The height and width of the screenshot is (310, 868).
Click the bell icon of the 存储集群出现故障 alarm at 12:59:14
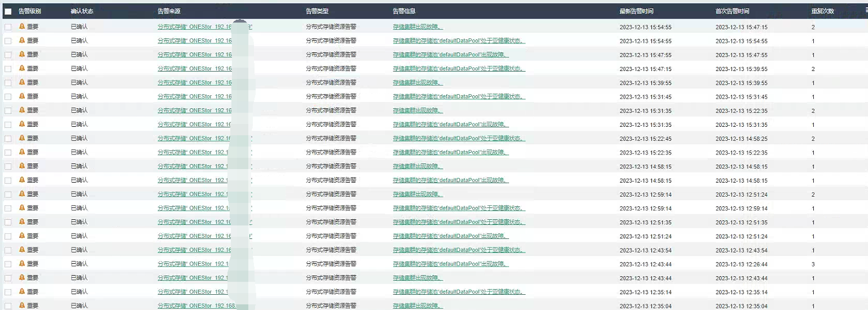[22, 194]
